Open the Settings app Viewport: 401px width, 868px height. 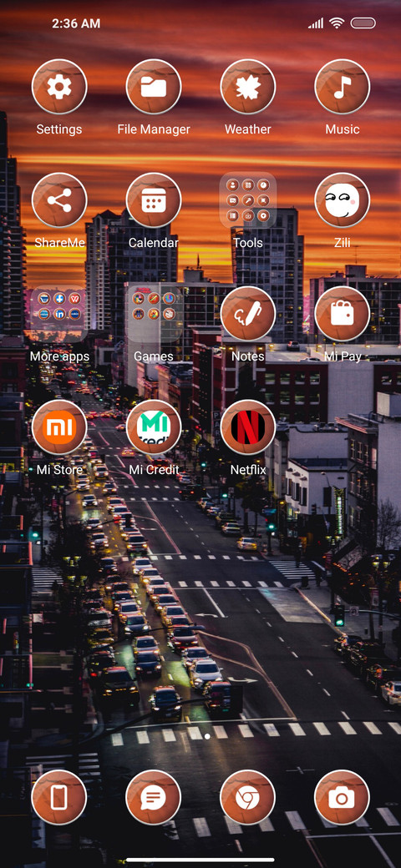(x=59, y=87)
